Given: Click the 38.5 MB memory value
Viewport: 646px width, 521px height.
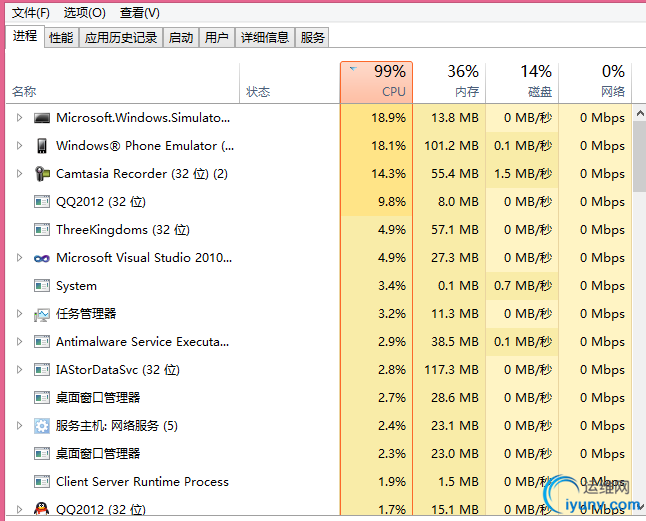Looking at the screenshot, I should [455, 342].
